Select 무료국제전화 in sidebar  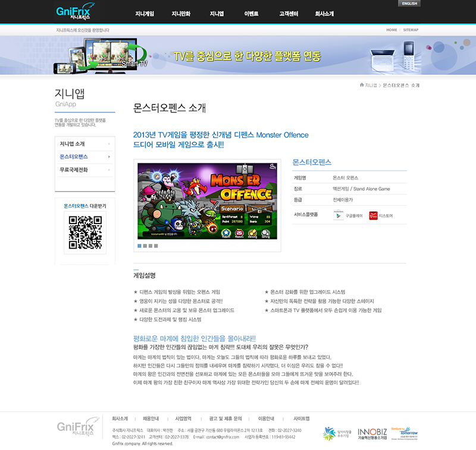click(x=74, y=169)
